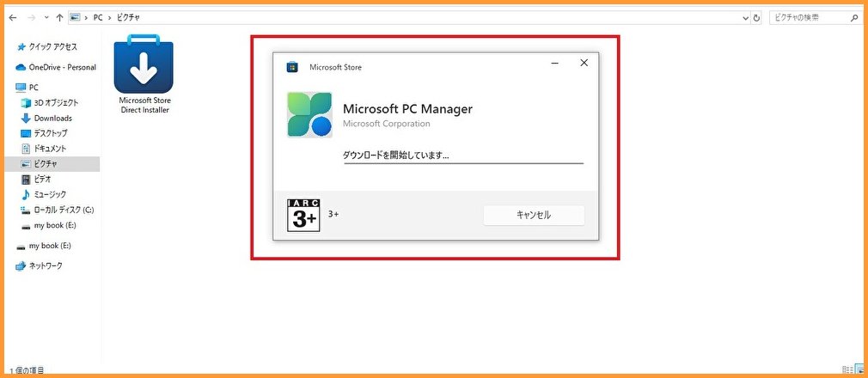Viewport: 868px width, 378px height.
Task: Click the Microsoft Store title icon
Action: 292,67
